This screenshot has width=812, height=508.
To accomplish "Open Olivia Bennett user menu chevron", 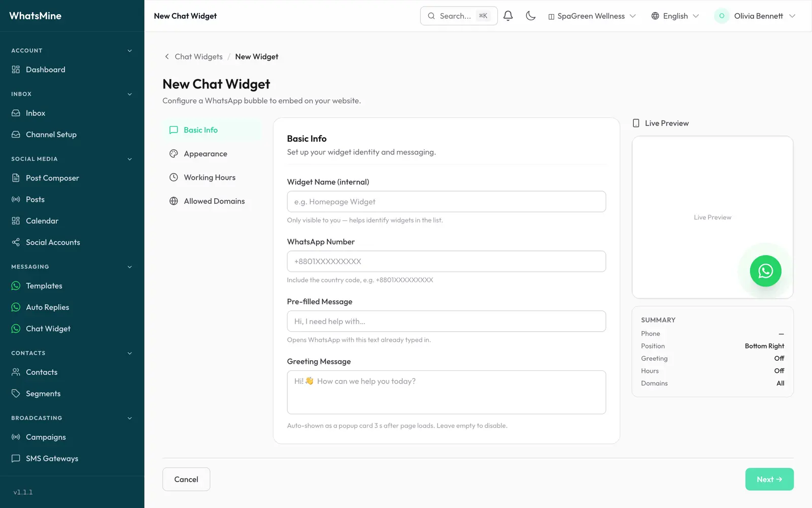I will (x=792, y=16).
